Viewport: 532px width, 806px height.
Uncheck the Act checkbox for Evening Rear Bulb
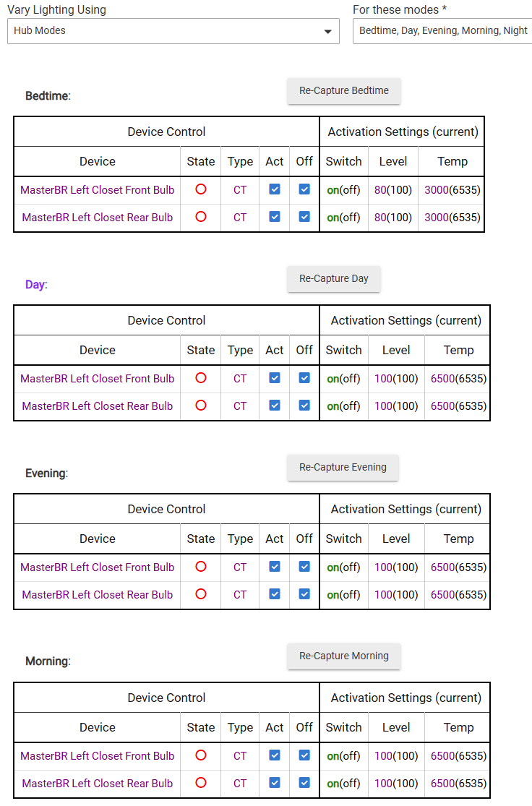pyautogui.click(x=274, y=594)
